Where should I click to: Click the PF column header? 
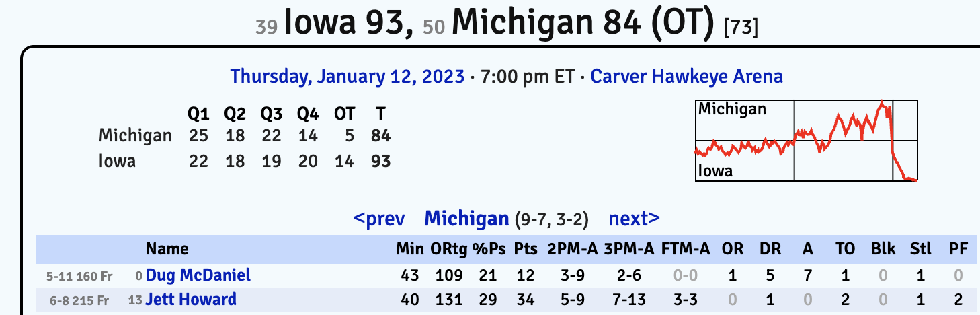[958, 249]
